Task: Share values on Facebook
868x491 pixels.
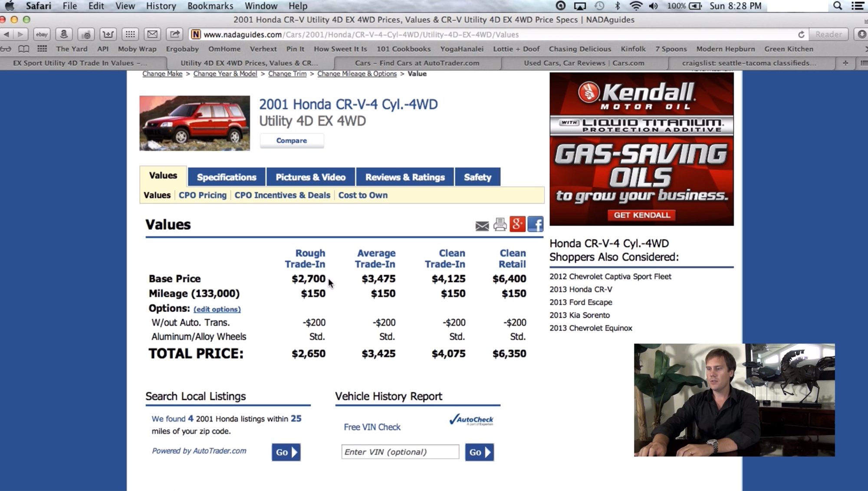Action: pos(536,224)
